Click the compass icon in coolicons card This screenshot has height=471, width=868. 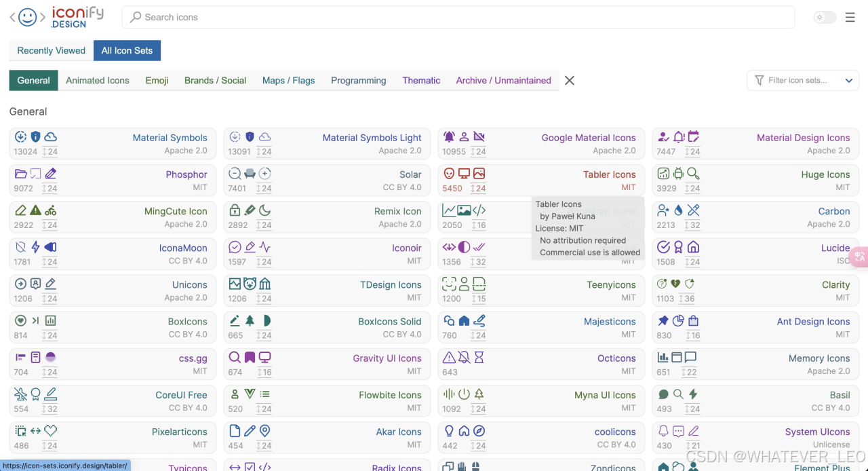(479, 430)
